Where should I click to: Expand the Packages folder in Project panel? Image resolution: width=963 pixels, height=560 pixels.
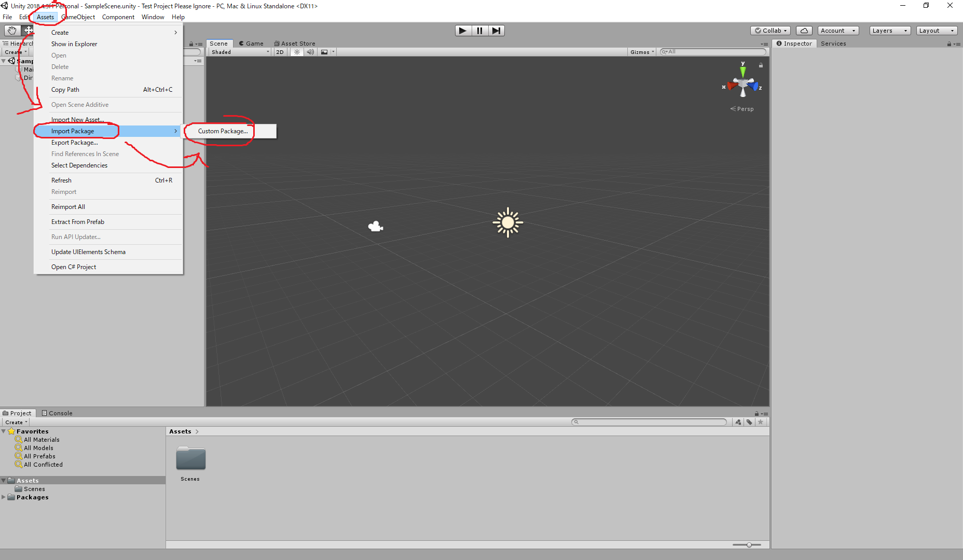4,497
